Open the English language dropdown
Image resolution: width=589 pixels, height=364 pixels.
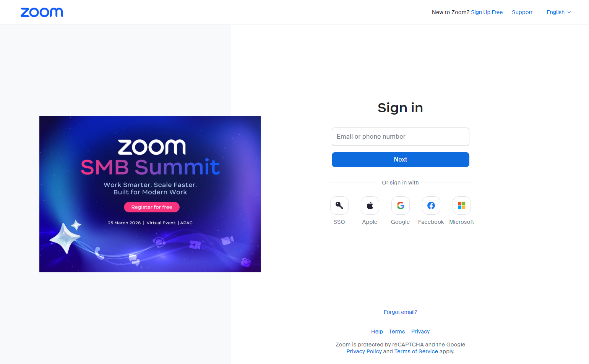555,12
